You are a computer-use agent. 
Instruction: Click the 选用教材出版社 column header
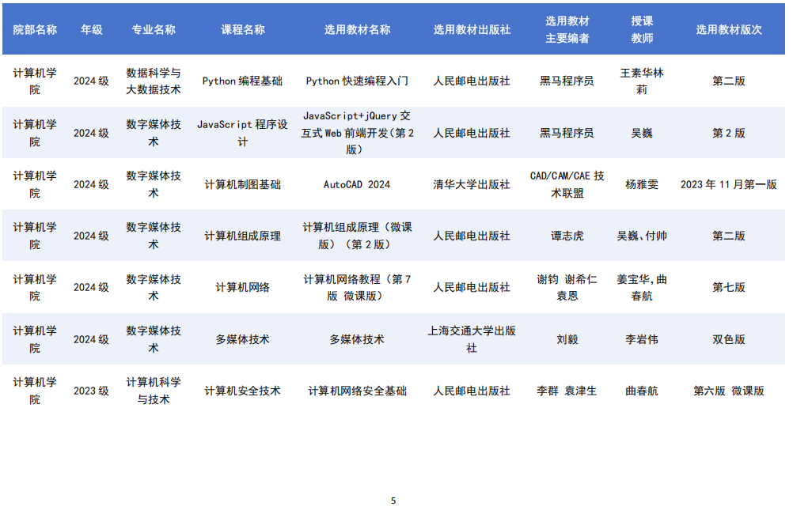[x=472, y=29]
